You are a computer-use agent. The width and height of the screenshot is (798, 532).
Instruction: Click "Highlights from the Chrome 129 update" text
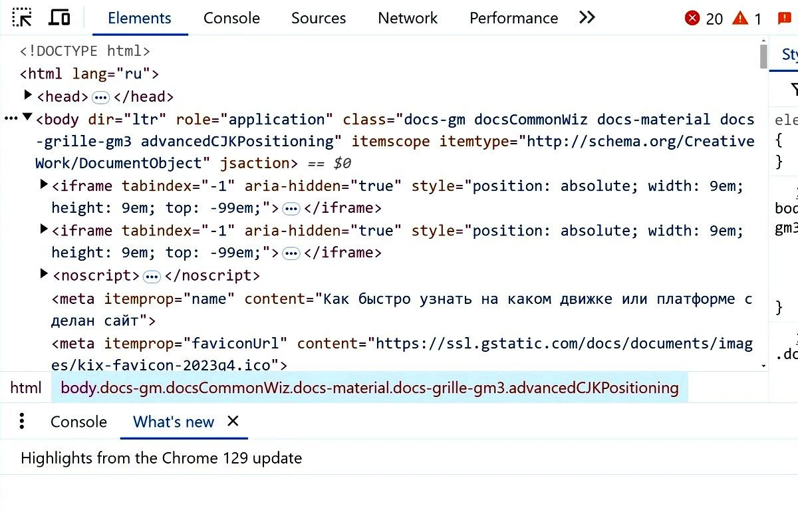click(162, 458)
